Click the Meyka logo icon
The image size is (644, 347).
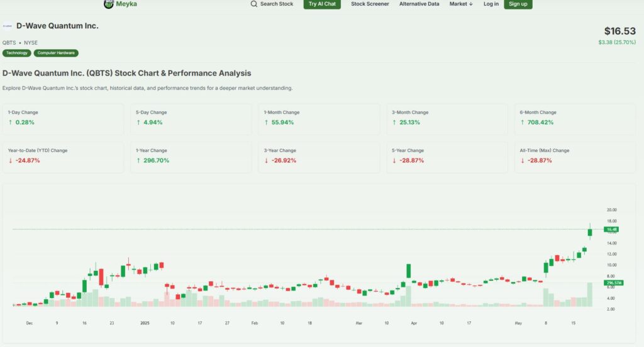[108, 4]
